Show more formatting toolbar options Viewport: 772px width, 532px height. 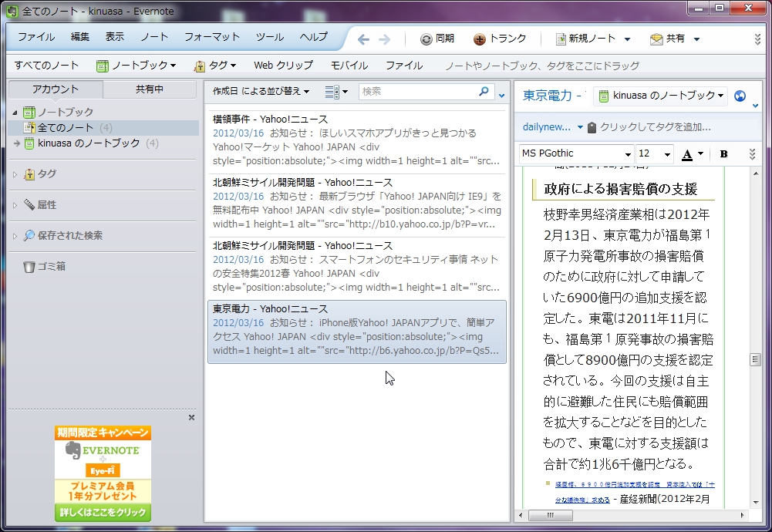click(x=752, y=154)
